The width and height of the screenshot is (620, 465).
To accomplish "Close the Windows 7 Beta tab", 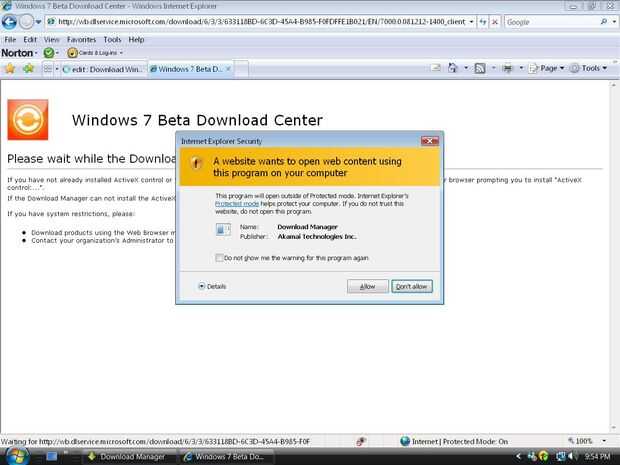I will [x=228, y=69].
